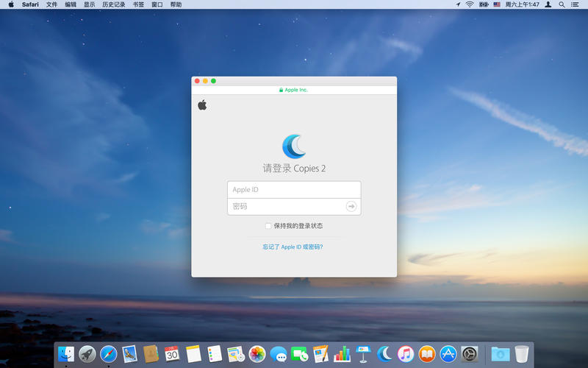The width and height of the screenshot is (588, 368).
Task: Open Copies moon app in the Dock
Action: point(384,354)
